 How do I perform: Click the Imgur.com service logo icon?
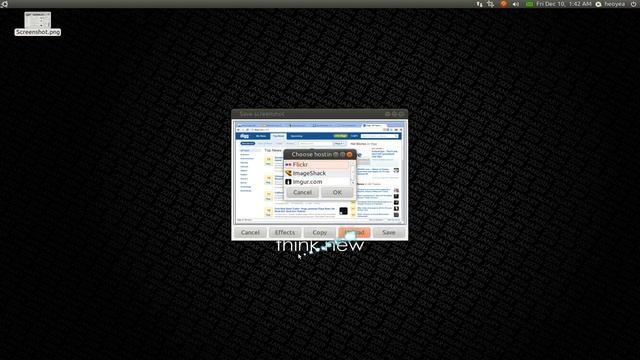(289, 182)
